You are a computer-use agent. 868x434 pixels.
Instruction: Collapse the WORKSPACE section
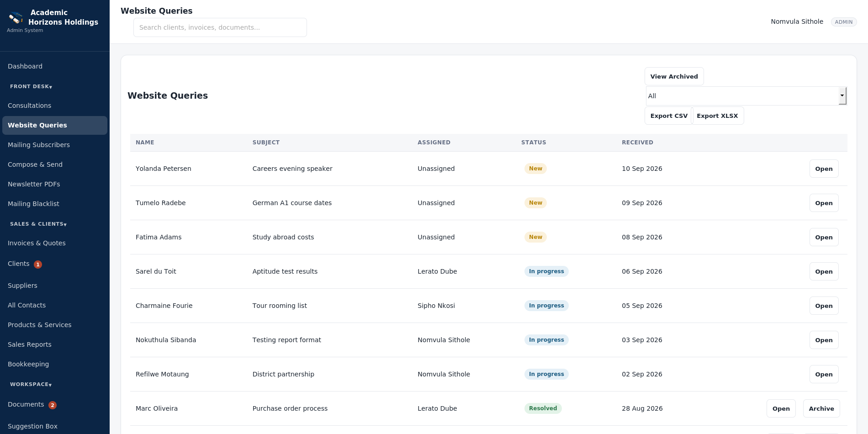(31, 384)
